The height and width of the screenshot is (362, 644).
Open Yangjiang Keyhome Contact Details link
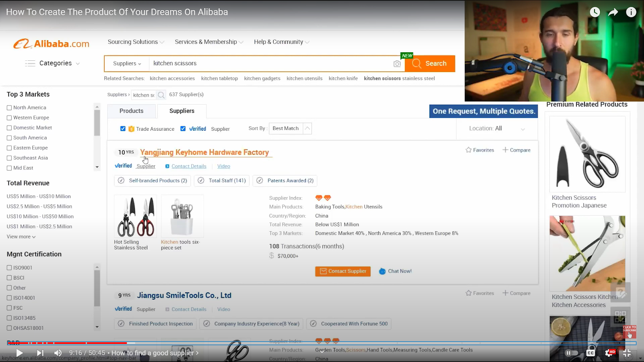[189, 166]
